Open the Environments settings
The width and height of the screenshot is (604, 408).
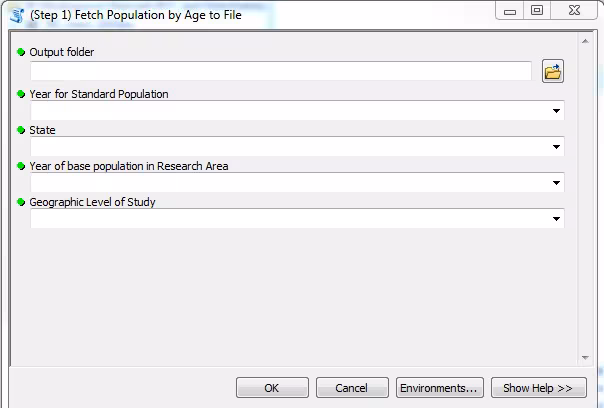[x=440, y=388]
